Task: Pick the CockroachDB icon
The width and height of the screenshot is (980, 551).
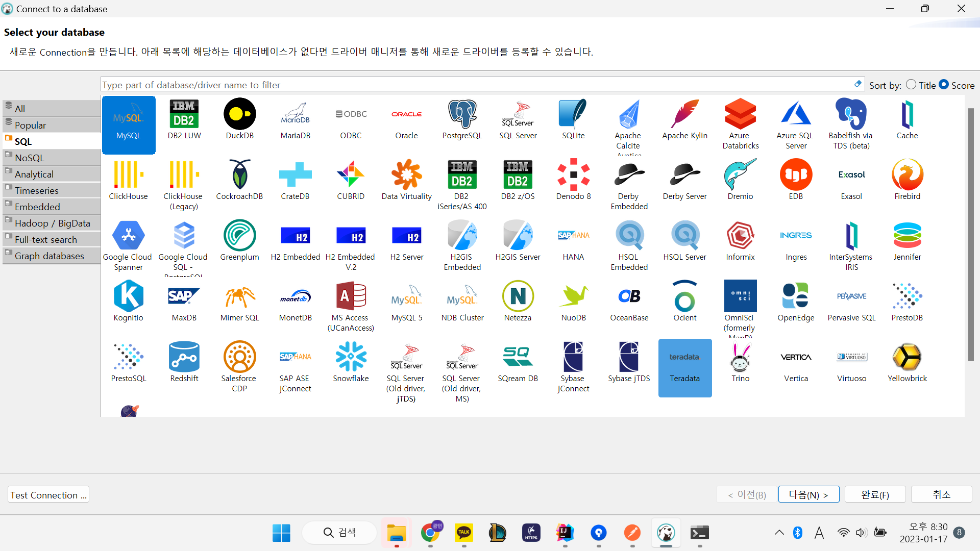Action: (x=239, y=175)
